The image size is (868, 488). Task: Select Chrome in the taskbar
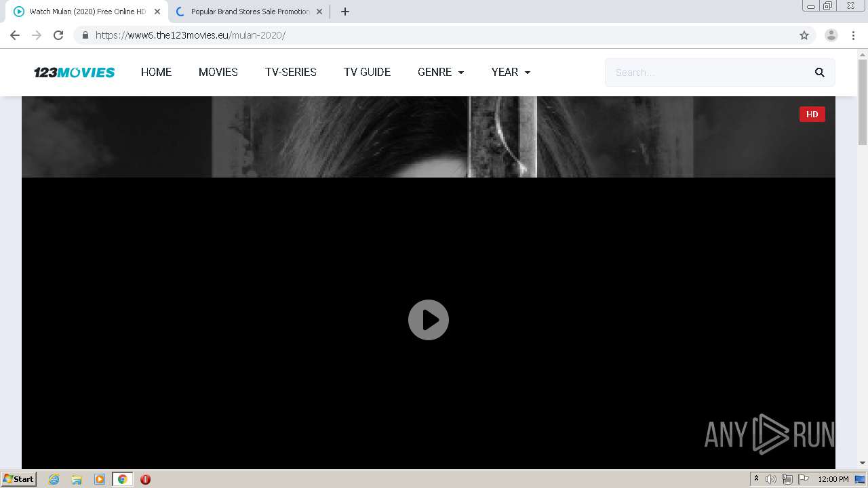[122, 479]
